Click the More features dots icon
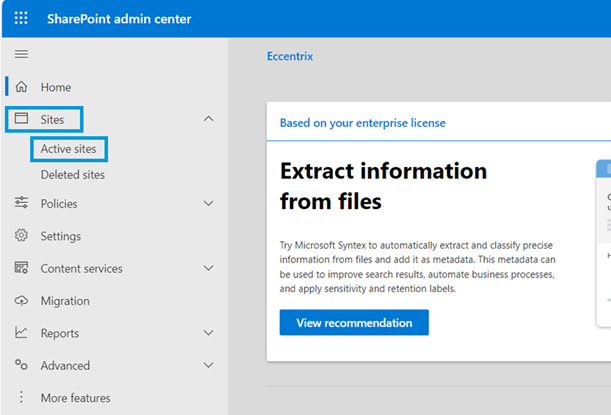The width and height of the screenshot is (611, 415). (21, 398)
